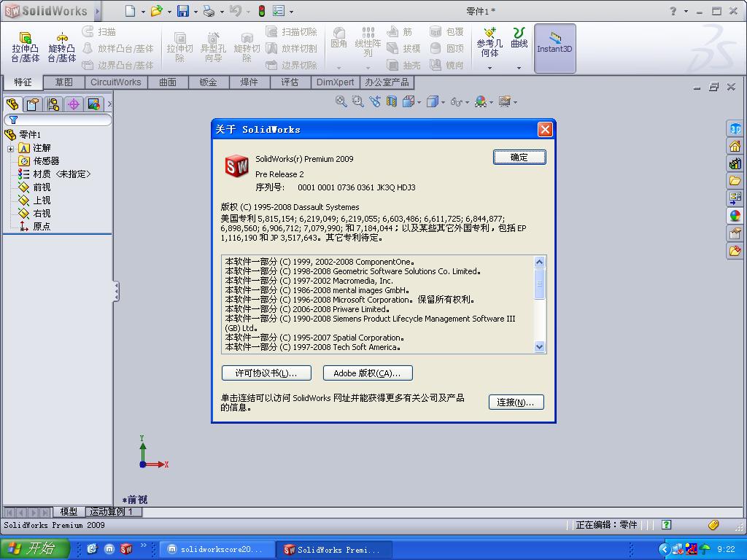Switch to 模型 bottom tab

69,512
